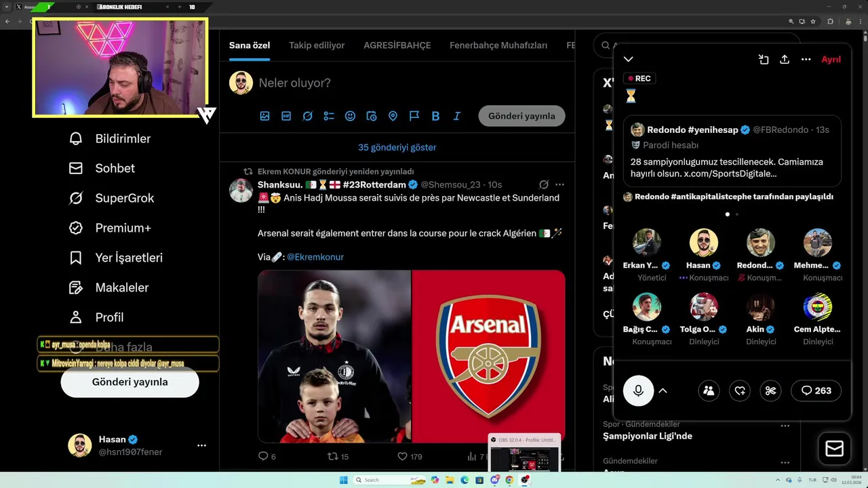This screenshot has height=488, width=868.
Task: Click the flag icon in composer toolbar
Action: coord(414,116)
